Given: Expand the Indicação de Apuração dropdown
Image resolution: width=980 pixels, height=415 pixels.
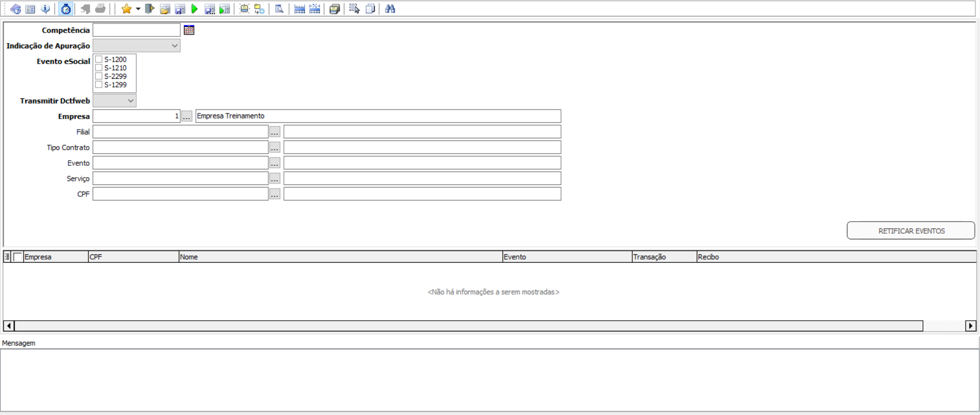Looking at the screenshot, I should (175, 46).
